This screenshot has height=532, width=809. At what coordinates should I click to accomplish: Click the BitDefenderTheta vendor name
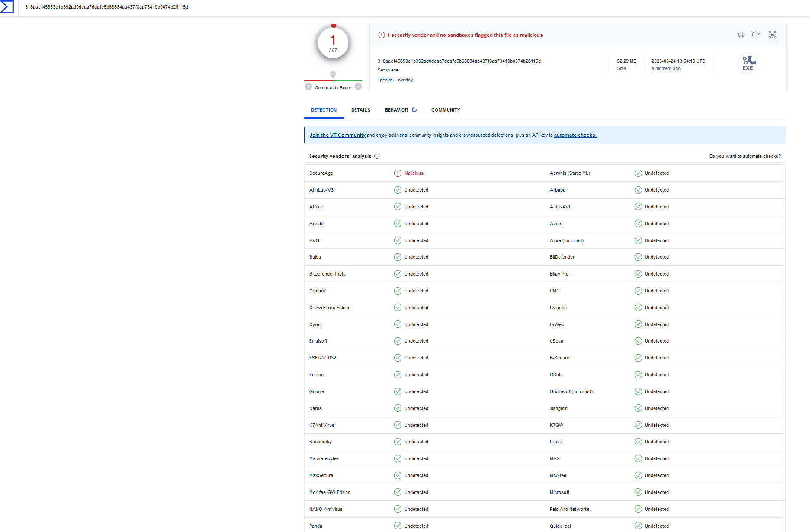pos(327,274)
